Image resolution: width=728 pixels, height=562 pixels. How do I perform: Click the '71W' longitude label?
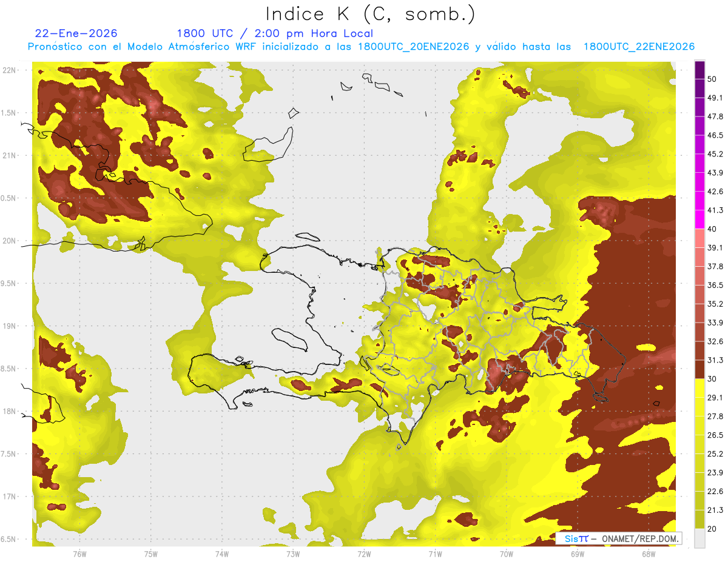coord(435,554)
